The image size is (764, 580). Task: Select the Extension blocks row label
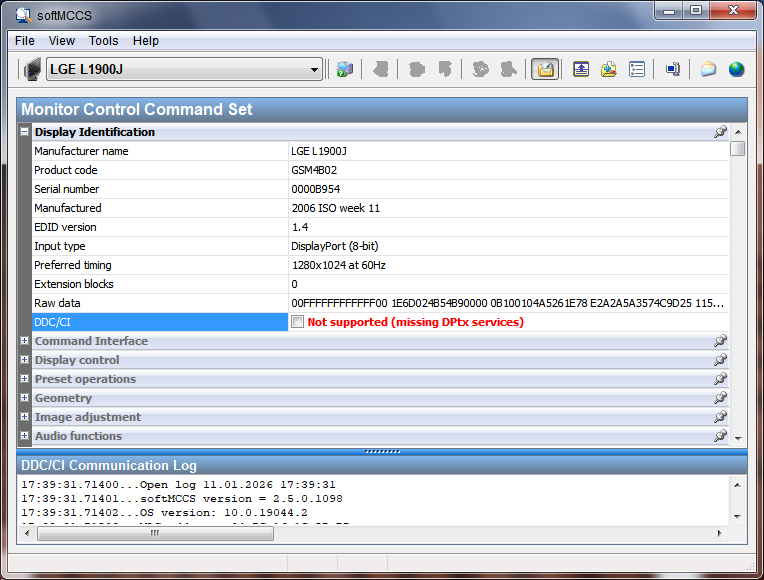74,284
